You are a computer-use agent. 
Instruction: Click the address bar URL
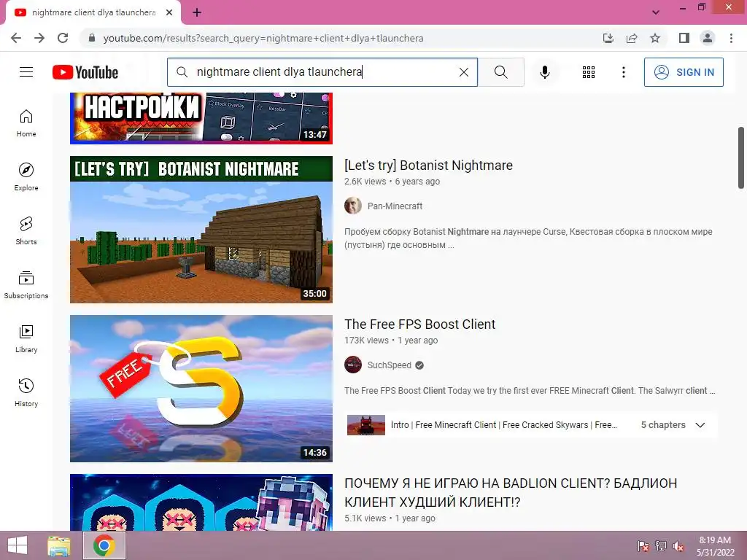coord(263,38)
